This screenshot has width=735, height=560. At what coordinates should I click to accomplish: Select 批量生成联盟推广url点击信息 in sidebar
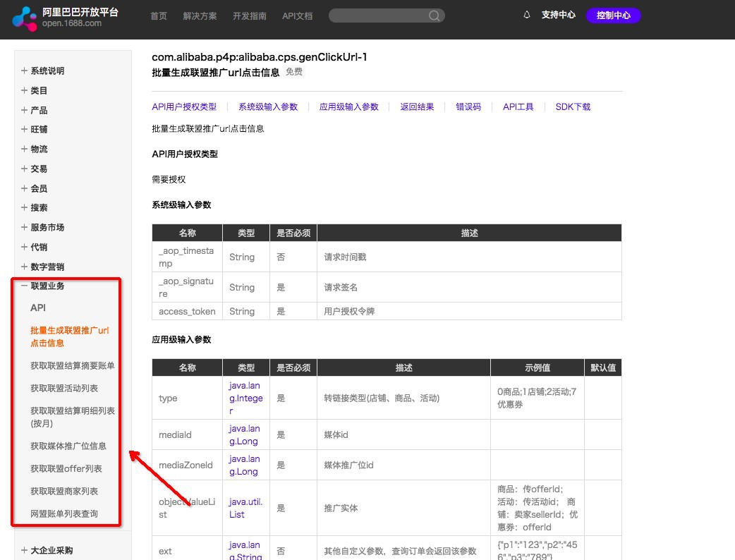[69, 336]
